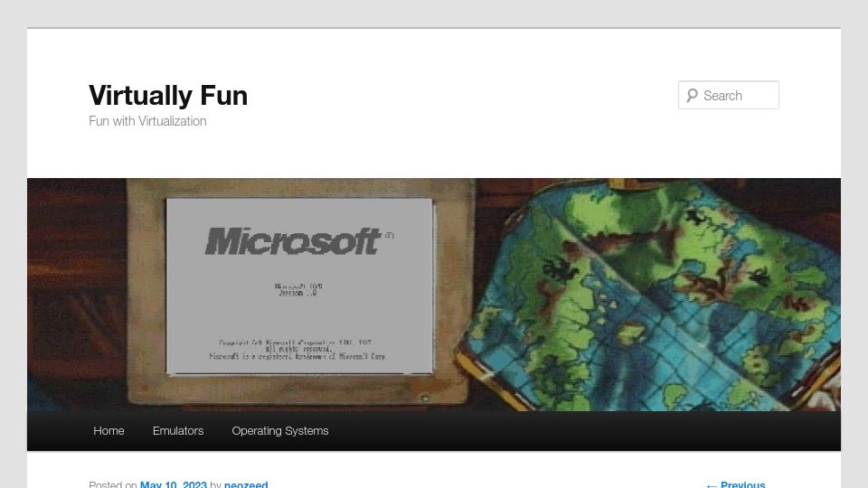The height and width of the screenshot is (488, 868).
Task: Click the Microsoft header banner image
Action: [434, 295]
